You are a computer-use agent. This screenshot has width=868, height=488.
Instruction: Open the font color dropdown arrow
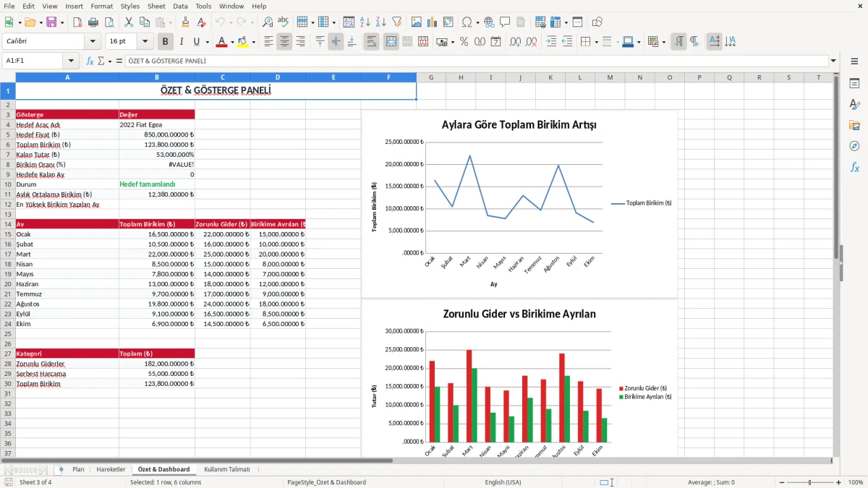pos(232,42)
